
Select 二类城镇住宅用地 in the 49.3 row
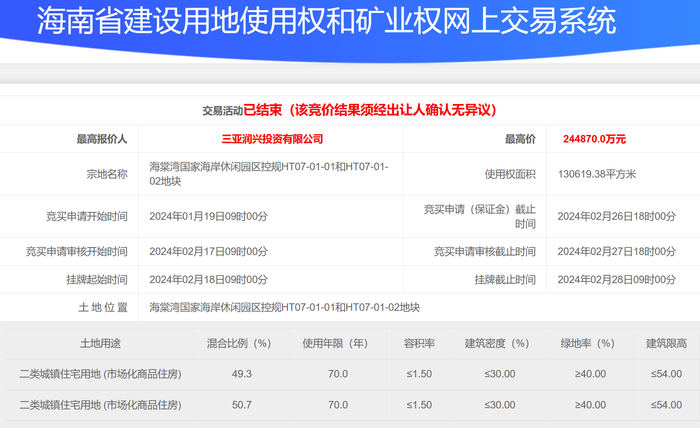[x=100, y=374]
